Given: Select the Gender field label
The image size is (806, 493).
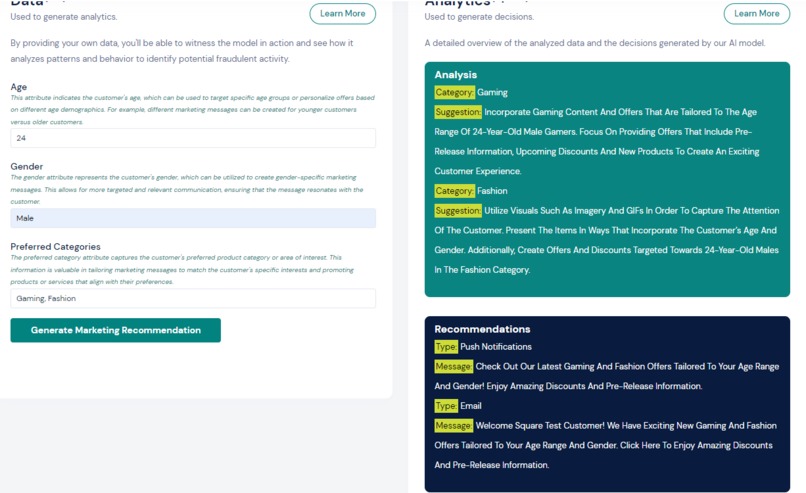Looking at the screenshot, I should pyautogui.click(x=27, y=167).
